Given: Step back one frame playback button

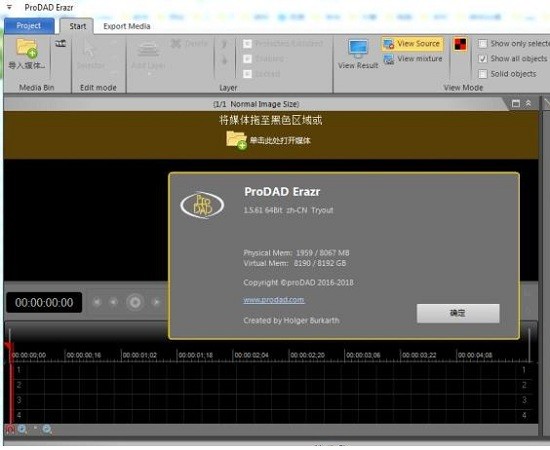Looking at the screenshot, I should [113, 302].
